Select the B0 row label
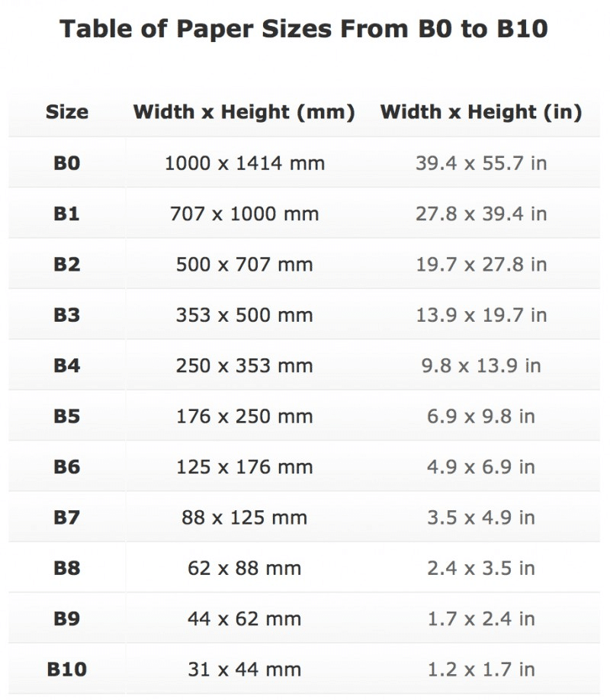The image size is (610, 700). coord(67,163)
